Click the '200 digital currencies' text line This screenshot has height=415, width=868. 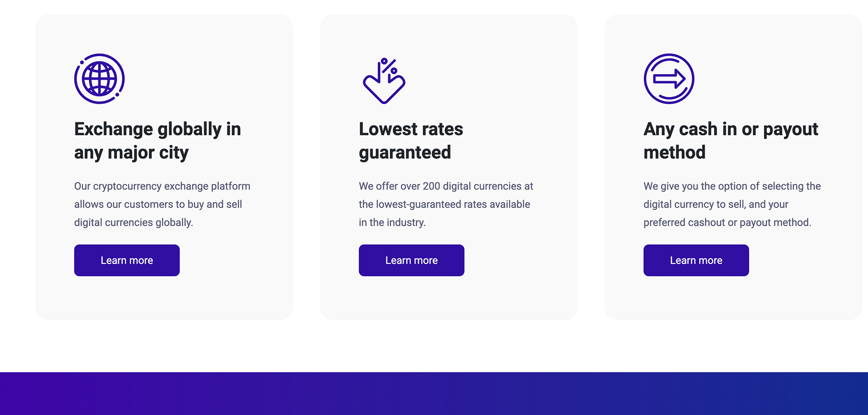pyautogui.click(x=446, y=186)
